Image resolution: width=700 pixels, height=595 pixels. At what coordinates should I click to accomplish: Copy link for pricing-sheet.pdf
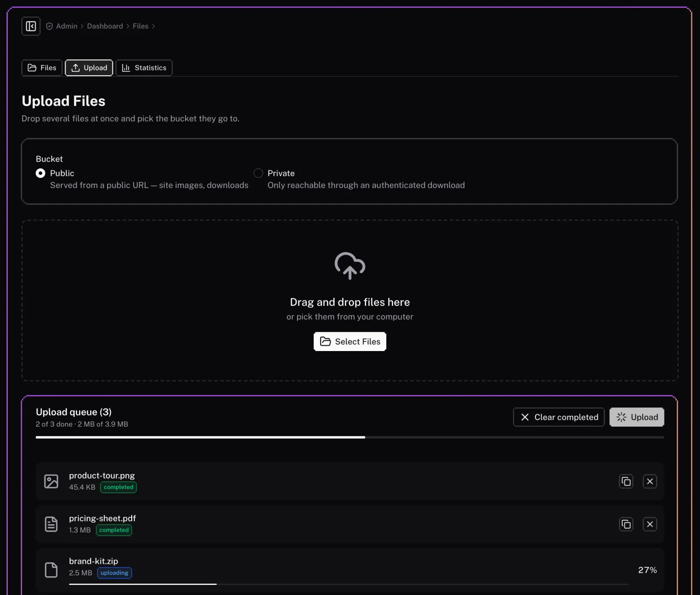tap(626, 524)
